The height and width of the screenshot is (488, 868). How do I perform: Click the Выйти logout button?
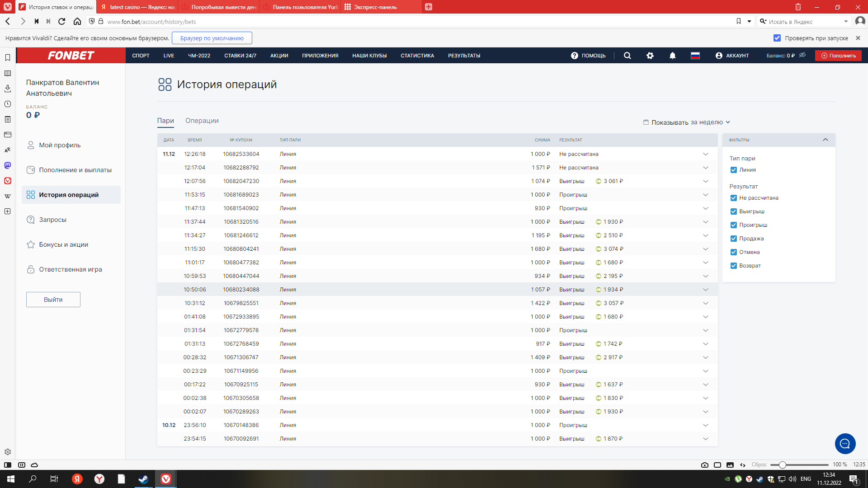(53, 300)
